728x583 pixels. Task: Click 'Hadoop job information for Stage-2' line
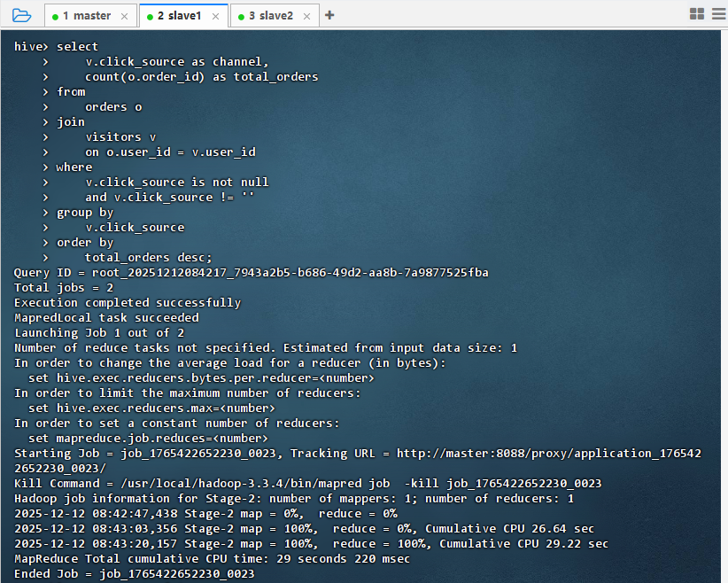click(294, 499)
